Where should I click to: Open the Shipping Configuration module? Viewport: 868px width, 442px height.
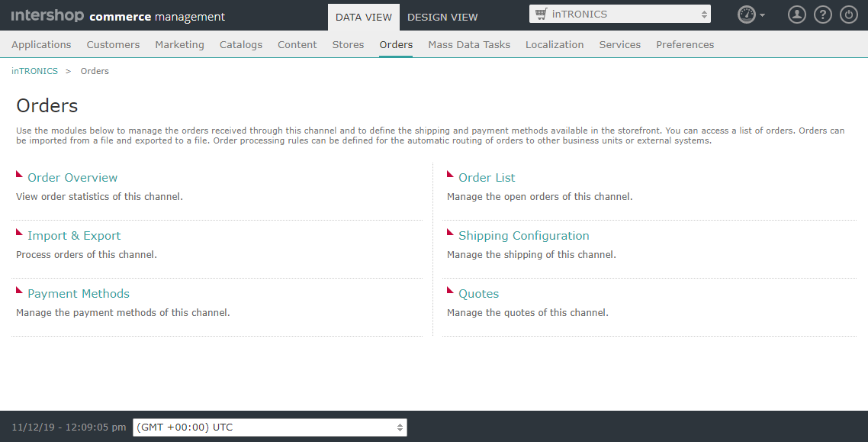click(524, 235)
